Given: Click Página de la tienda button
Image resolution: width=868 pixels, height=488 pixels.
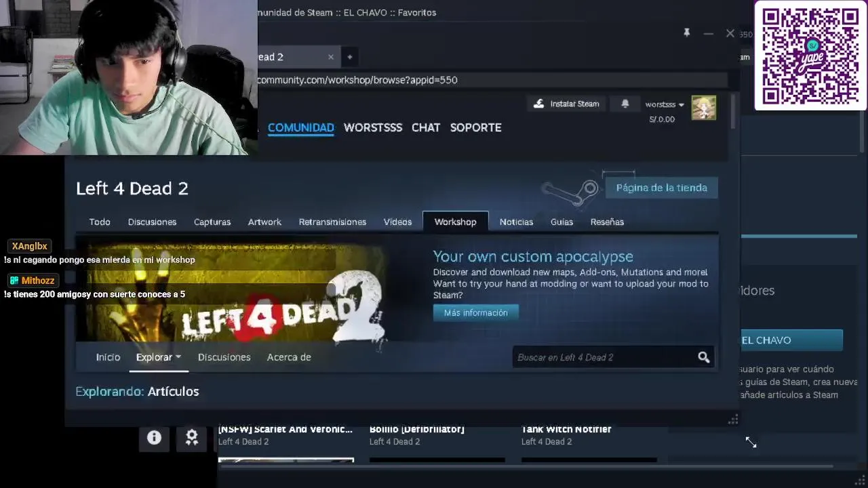Looking at the screenshot, I should tap(661, 188).
